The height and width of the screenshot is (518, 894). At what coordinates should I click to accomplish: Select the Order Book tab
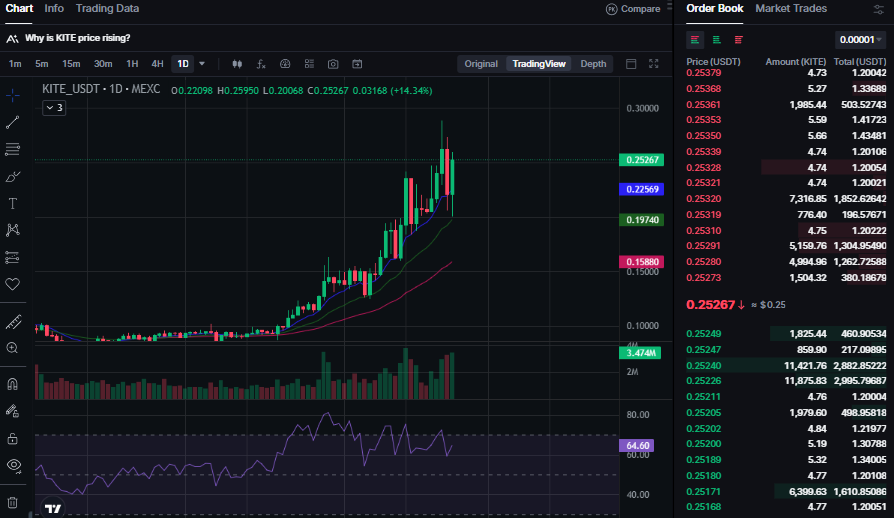click(714, 9)
